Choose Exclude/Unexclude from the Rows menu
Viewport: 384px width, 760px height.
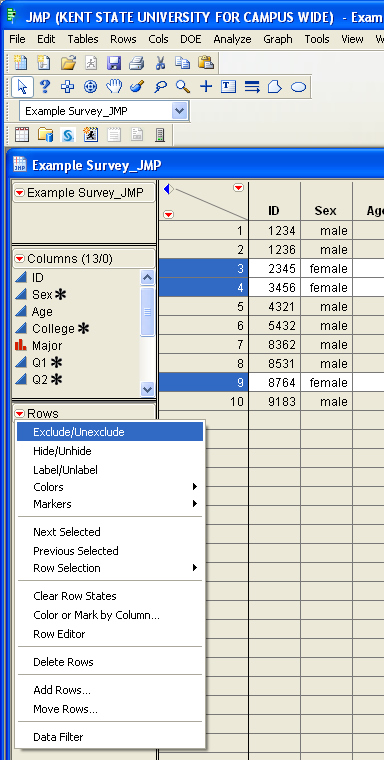[110, 432]
